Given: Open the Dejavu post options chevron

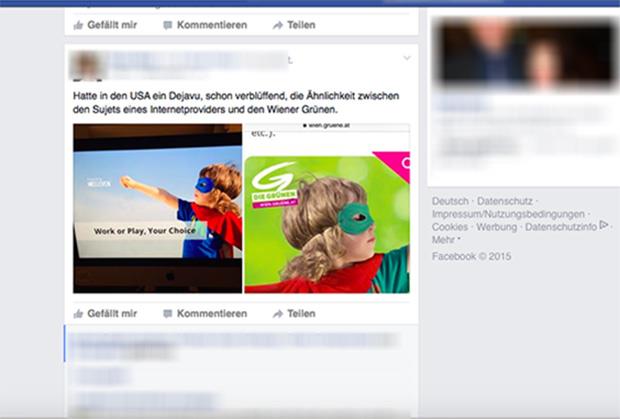Looking at the screenshot, I should click(x=406, y=58).
